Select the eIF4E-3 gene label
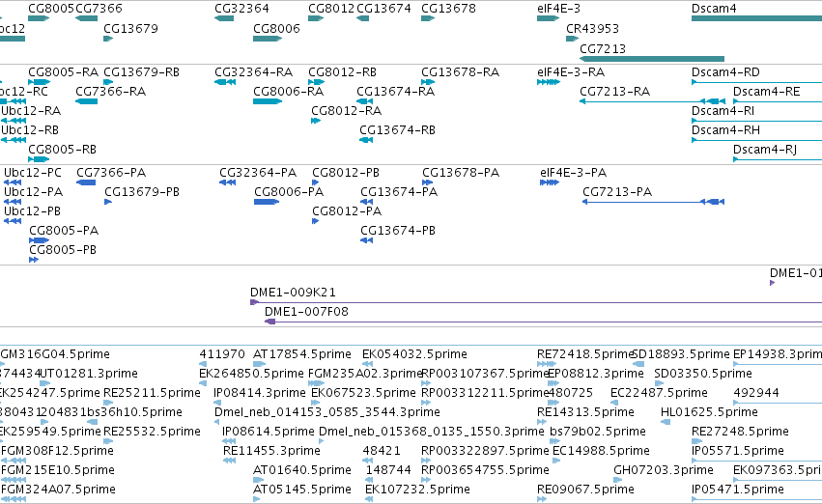This screenshot has height=504, width=822. pyautogui.click(x=559, y=9)
